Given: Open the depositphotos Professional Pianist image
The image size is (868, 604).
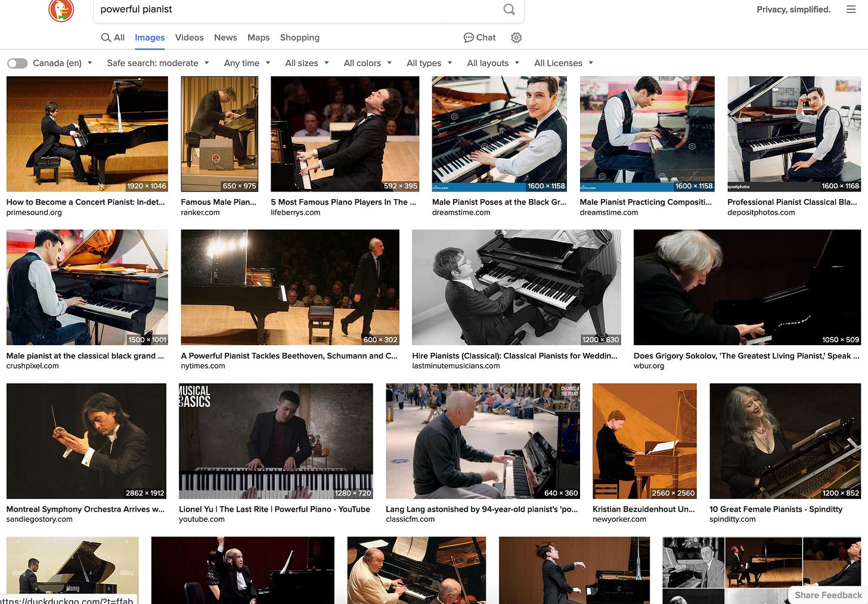Looking at the screenshot, I should pos(794,134).
